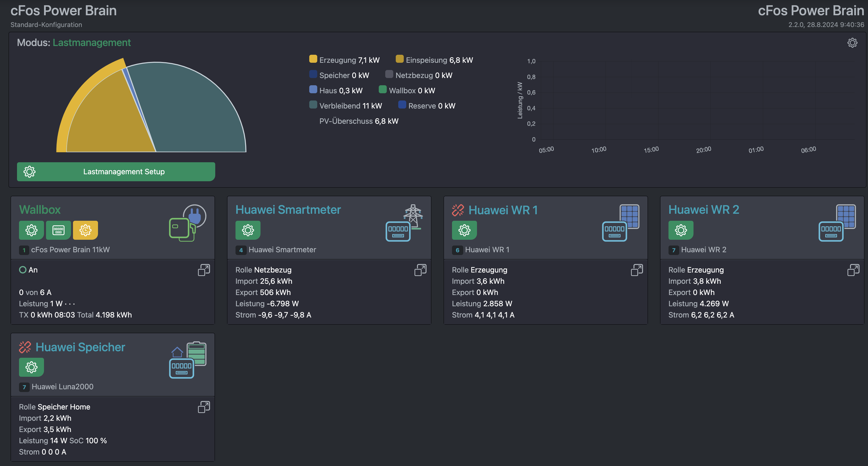Open the dashboard settings gear at top right

pyautogui.click(x=852, y=43)
